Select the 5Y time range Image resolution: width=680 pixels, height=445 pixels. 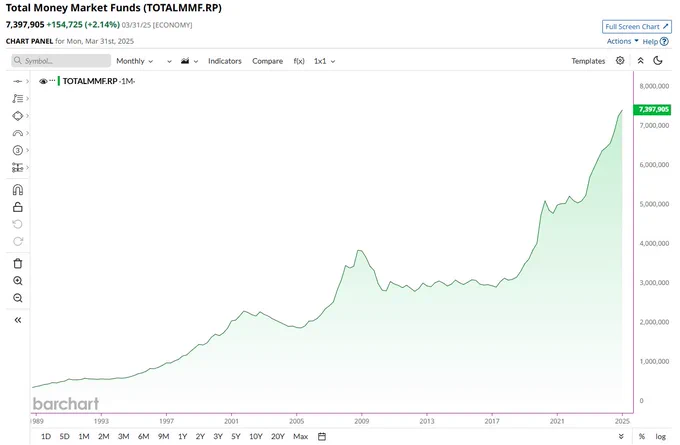point(236,436)
